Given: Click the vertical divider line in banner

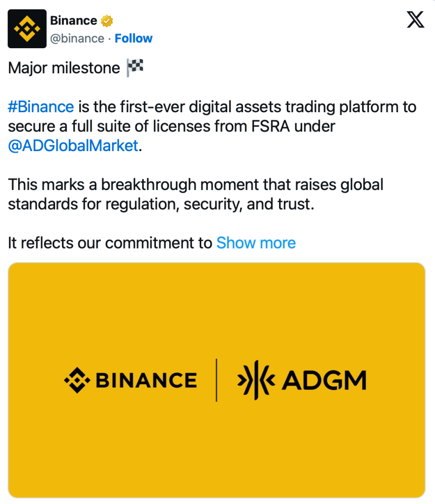Looking at the screenshot, I should pyautogui.click(x=217, y=380).
